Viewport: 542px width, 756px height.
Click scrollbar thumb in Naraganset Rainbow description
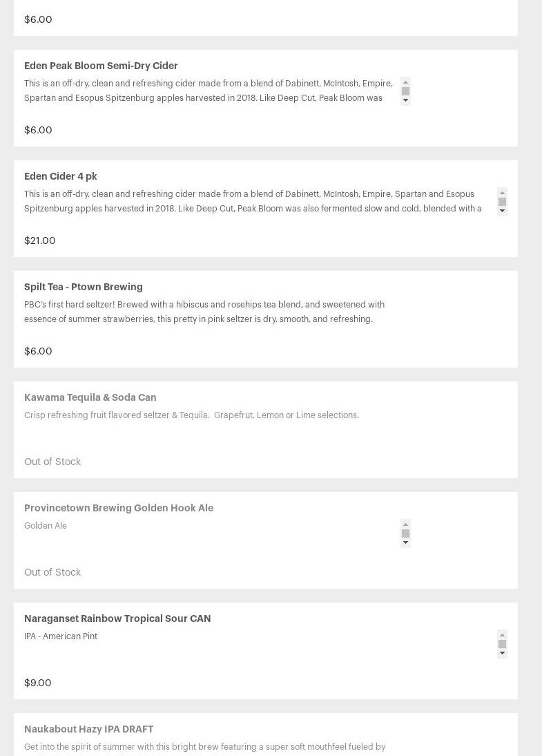pyautogui.click(x=502, y=643)
